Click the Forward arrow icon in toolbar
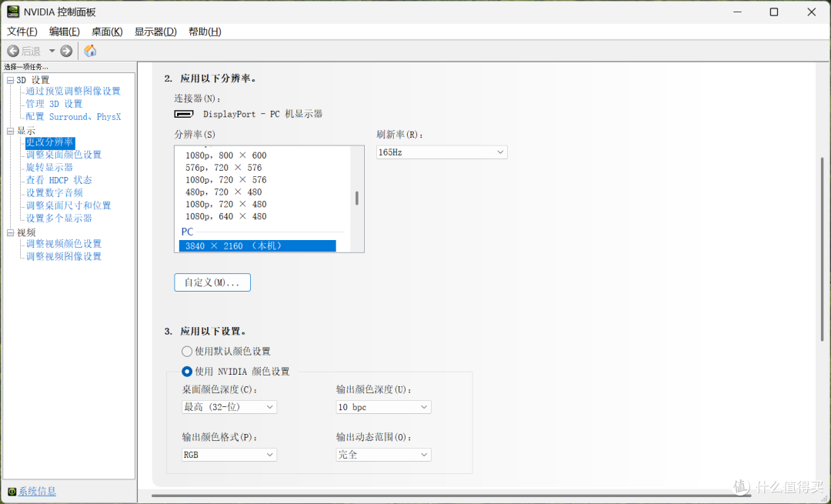The image size is (831, 504). (66, 51)
